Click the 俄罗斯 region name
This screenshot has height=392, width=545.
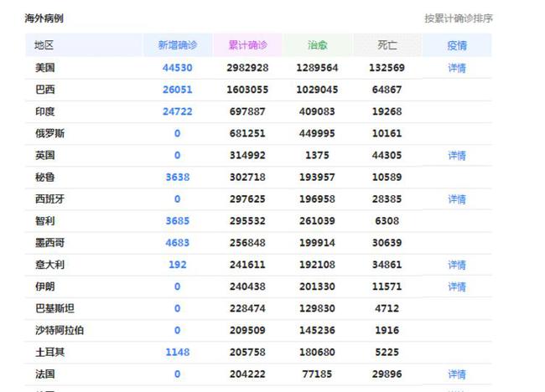tap(49, 134)
